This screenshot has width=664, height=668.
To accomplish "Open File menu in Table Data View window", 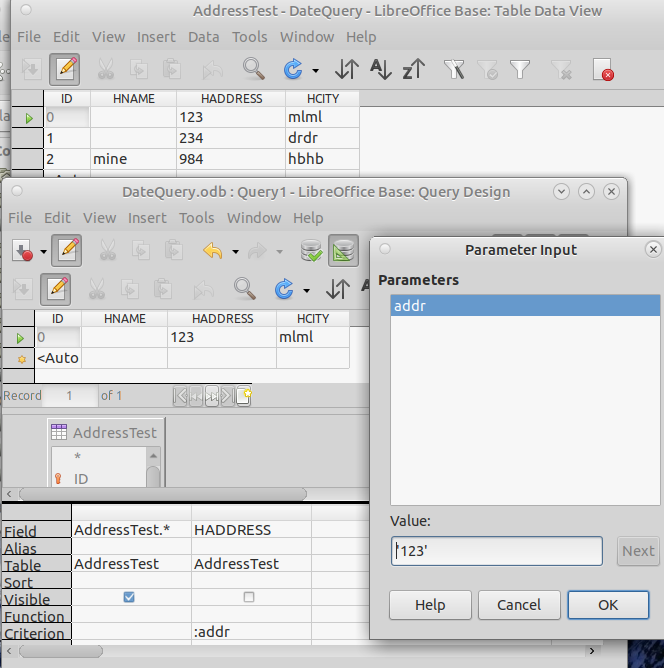I will point(29,37).
